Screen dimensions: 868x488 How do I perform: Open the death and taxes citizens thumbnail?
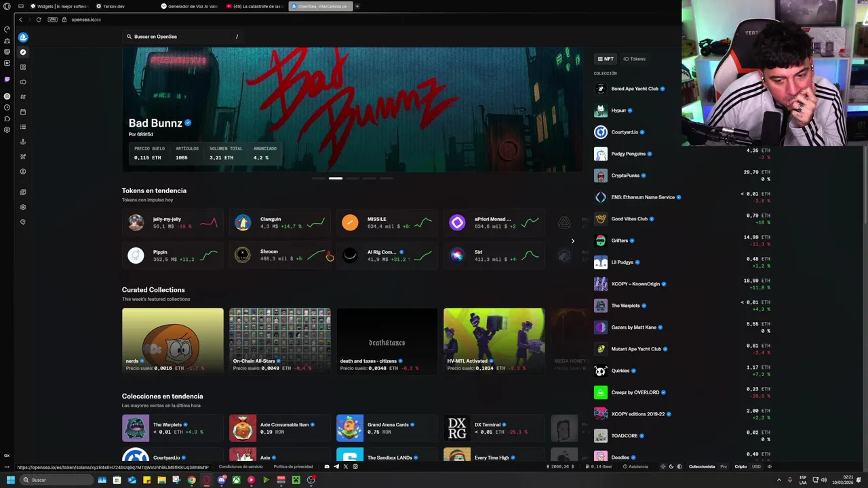(387, 340)
